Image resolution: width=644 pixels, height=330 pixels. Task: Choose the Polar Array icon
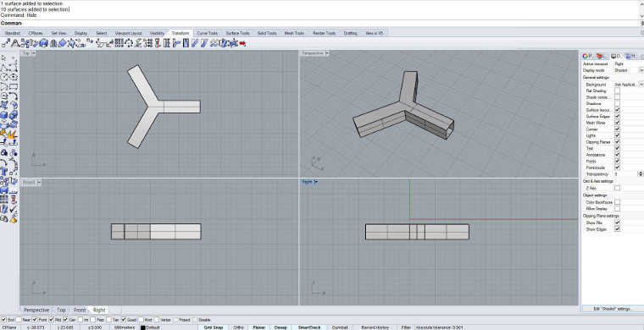coord(129,42)
